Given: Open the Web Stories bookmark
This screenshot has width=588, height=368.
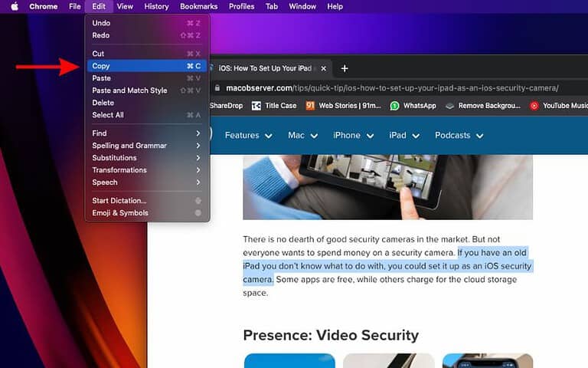Looking at the screenshot, I should point(343,106).
